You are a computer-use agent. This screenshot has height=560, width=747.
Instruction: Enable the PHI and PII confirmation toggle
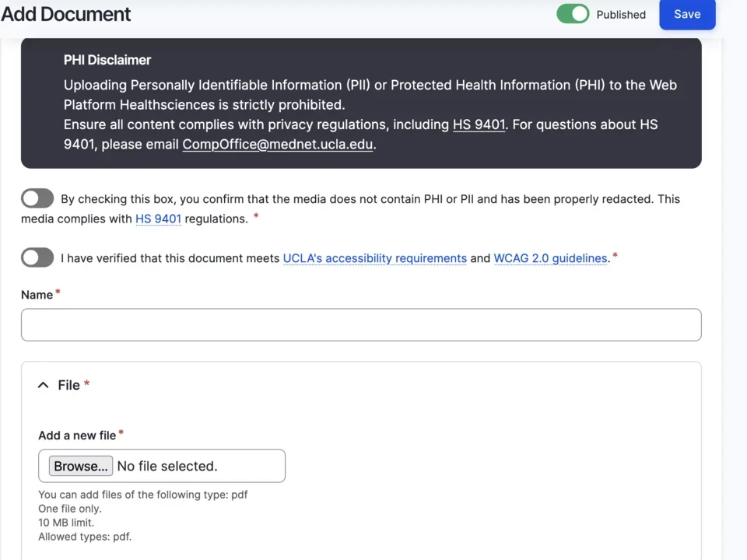(37, 198)
